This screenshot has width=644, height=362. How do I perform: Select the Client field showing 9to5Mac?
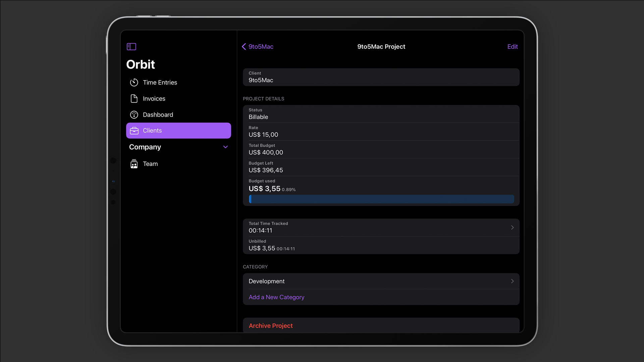tap(381, 77)
